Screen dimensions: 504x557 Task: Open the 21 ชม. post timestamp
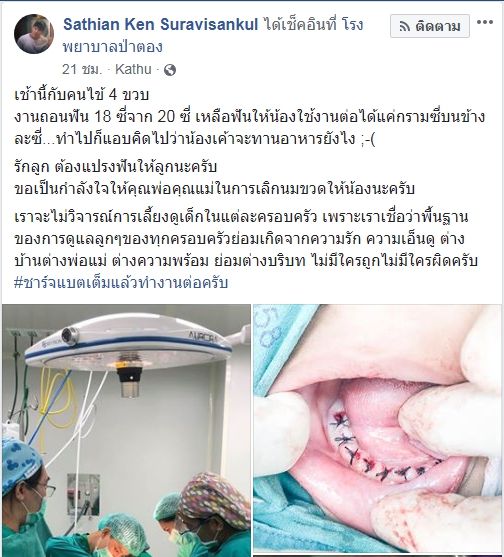82,69
